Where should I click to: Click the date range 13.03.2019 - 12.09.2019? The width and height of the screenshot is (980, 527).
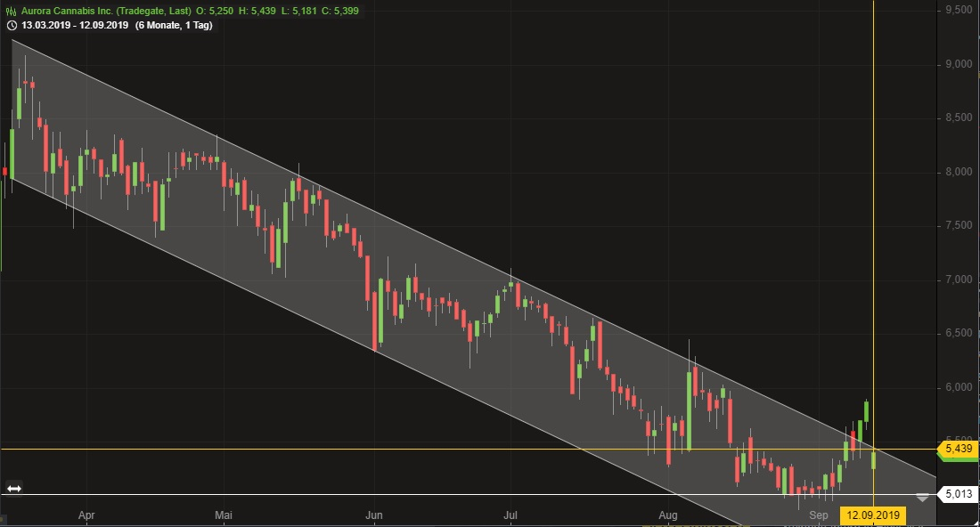[x=75, y=26]
